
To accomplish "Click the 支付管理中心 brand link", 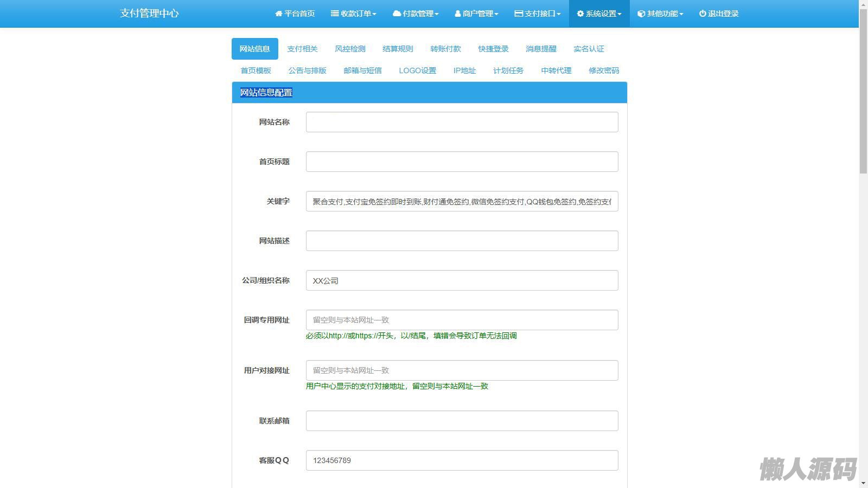I will [x=149, y=14].
